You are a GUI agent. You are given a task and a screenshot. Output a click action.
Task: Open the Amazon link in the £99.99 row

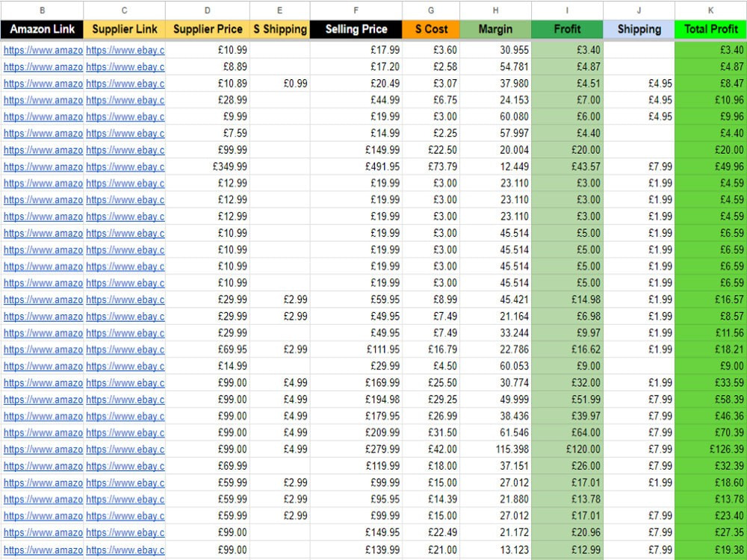43,150
